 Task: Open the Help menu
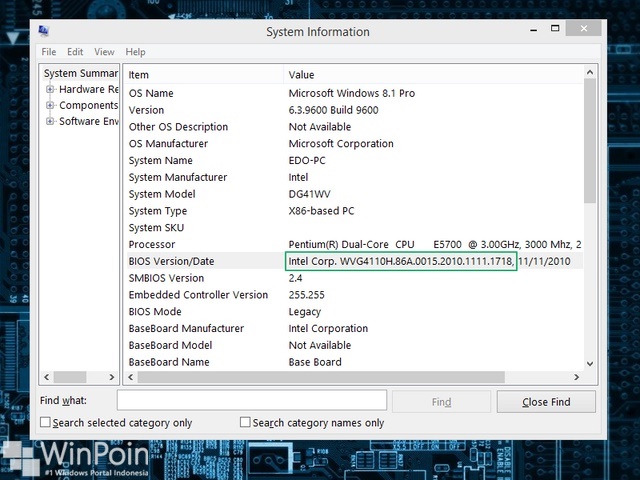pos(135,52)
